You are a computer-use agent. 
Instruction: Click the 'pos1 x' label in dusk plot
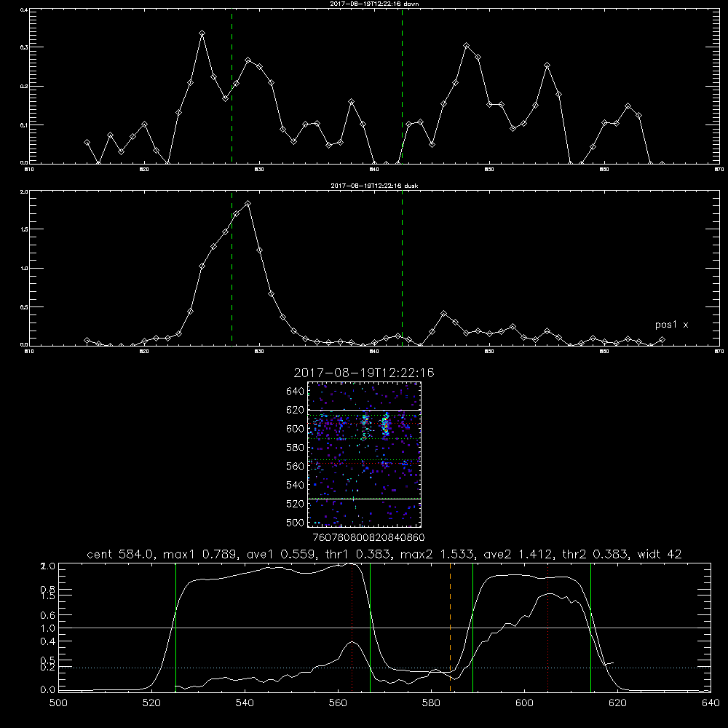coord(671,325)
